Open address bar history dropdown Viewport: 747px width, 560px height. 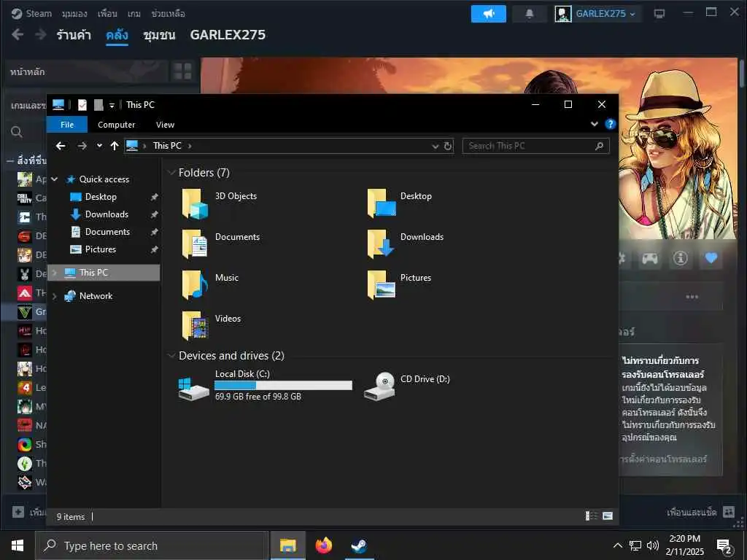(435, 146)
